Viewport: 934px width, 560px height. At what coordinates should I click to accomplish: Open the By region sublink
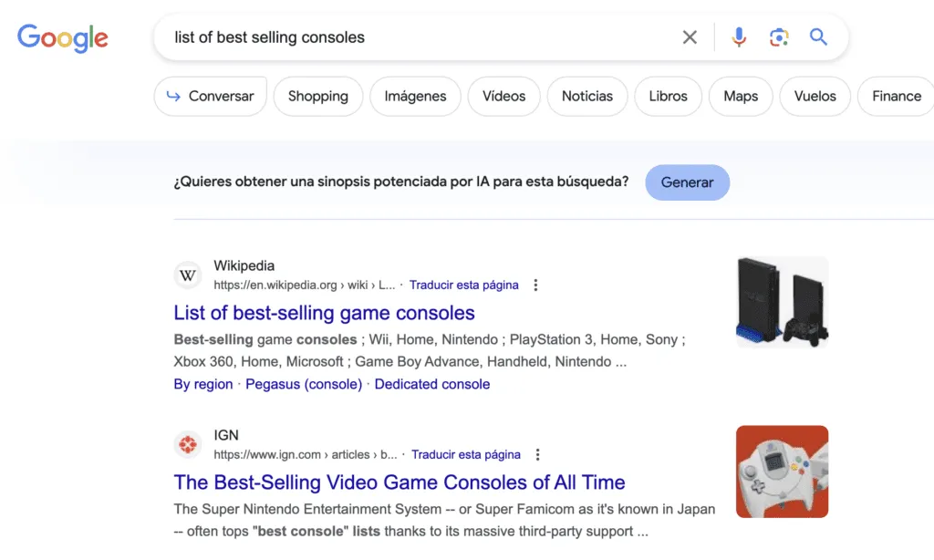pyautogui.click(x=203, y=384)
